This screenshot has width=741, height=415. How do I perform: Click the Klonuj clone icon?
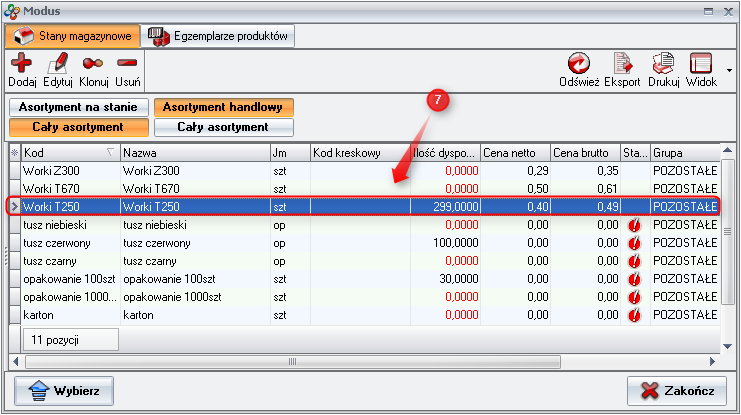93,64
